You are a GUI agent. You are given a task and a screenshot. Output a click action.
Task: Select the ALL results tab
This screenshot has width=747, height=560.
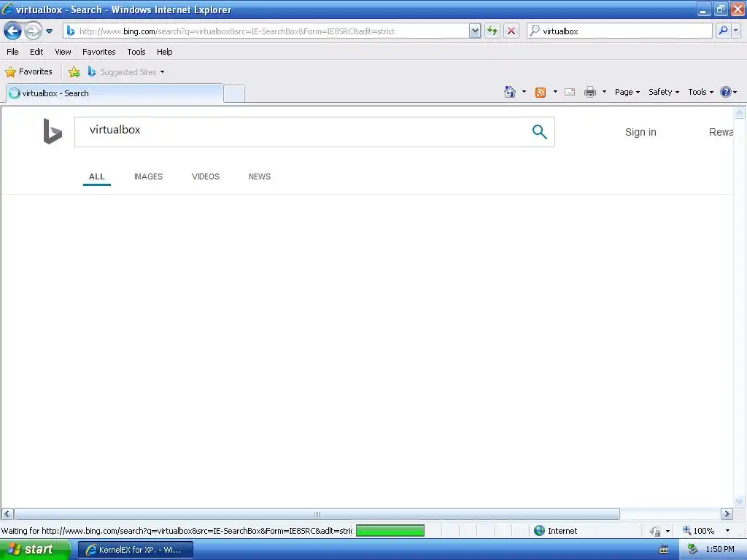[x=97, y=176]
